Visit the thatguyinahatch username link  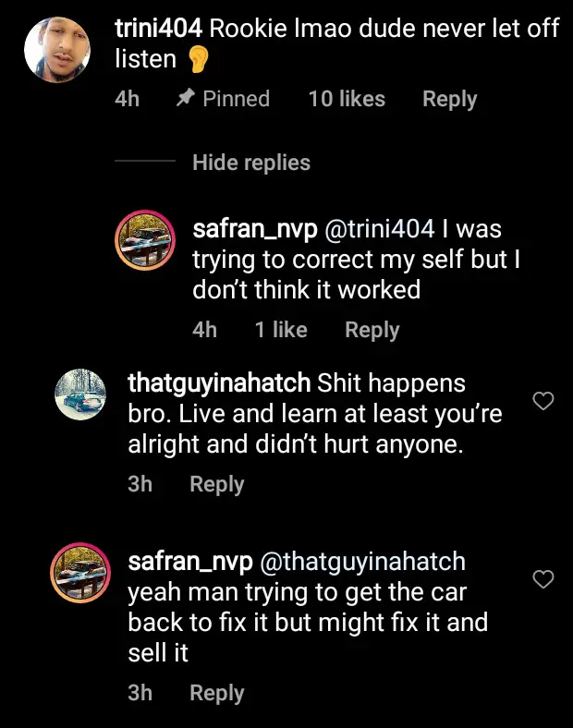[220, 382]
